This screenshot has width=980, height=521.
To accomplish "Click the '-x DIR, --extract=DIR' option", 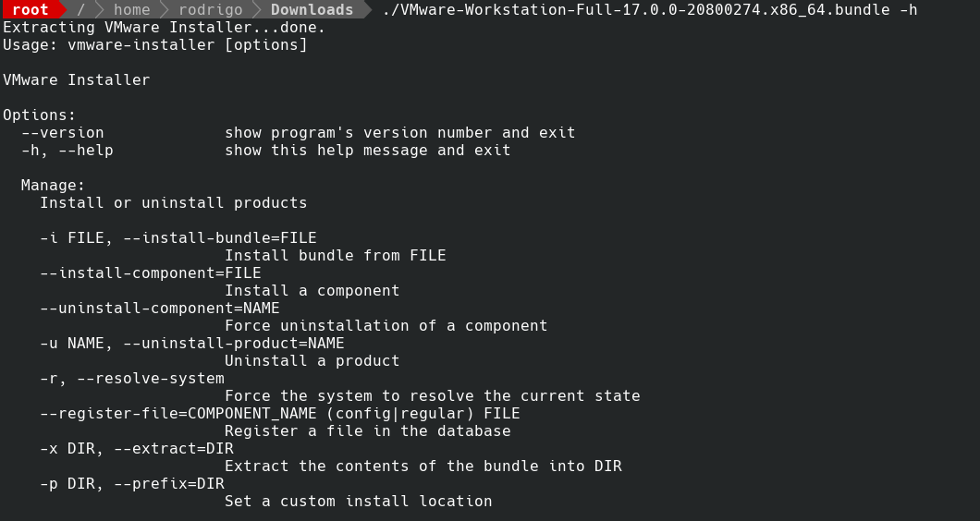I will [x=136, y=449].
